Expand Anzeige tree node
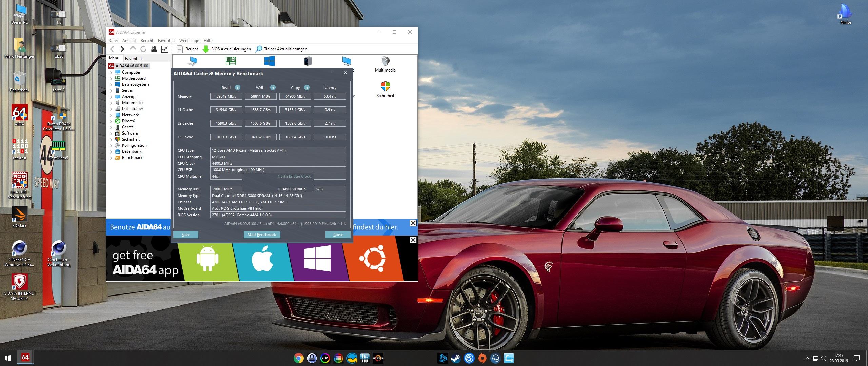868x366 pixels. pos(111,97)
